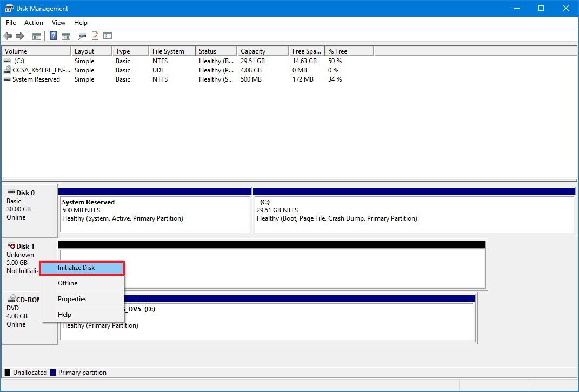Click the 29.51 GB capacity cell
This screenshot has height=392, width=579.
[x=252, y=61]
